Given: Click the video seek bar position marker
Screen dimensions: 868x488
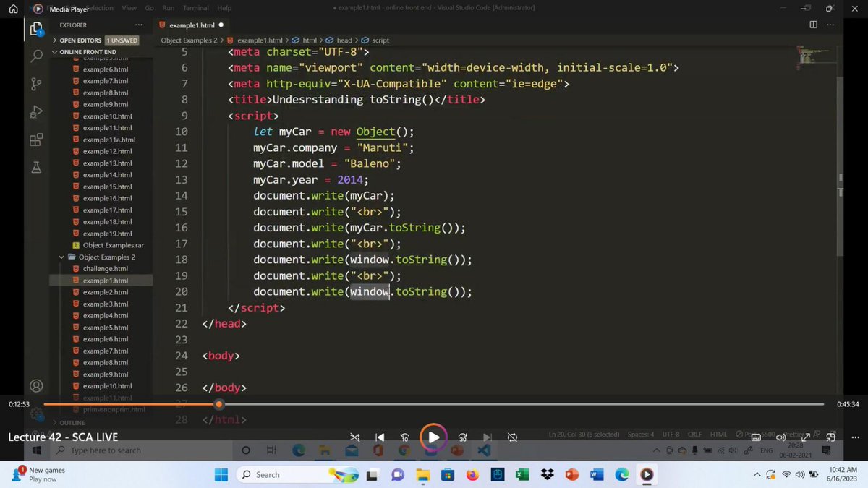Looking at the screenshot, I should [219, 404].
